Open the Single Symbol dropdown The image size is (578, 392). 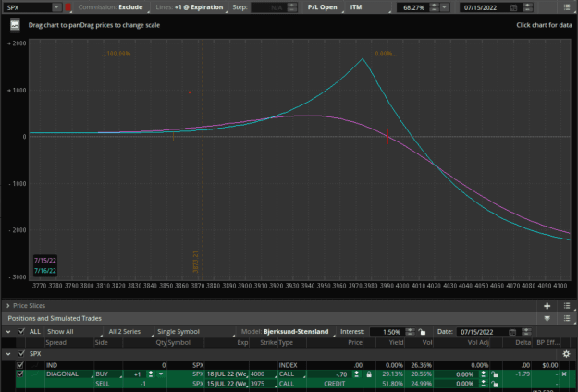point(195,332)
